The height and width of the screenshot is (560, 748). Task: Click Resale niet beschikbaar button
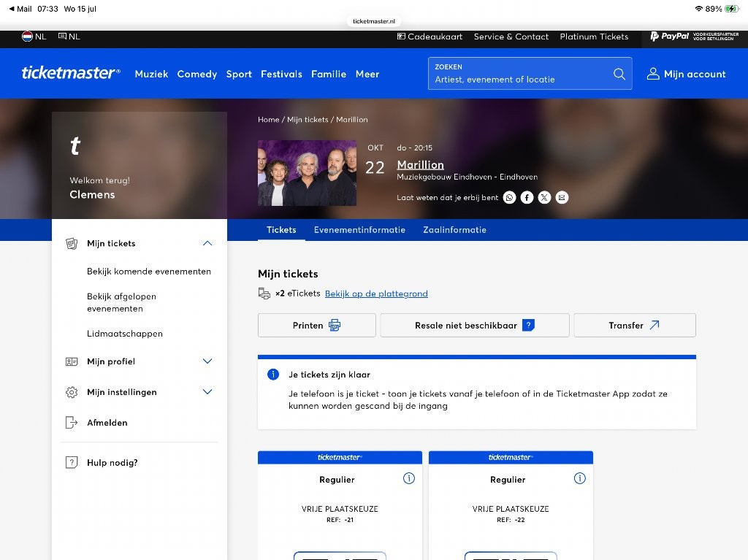coord(475,326)
